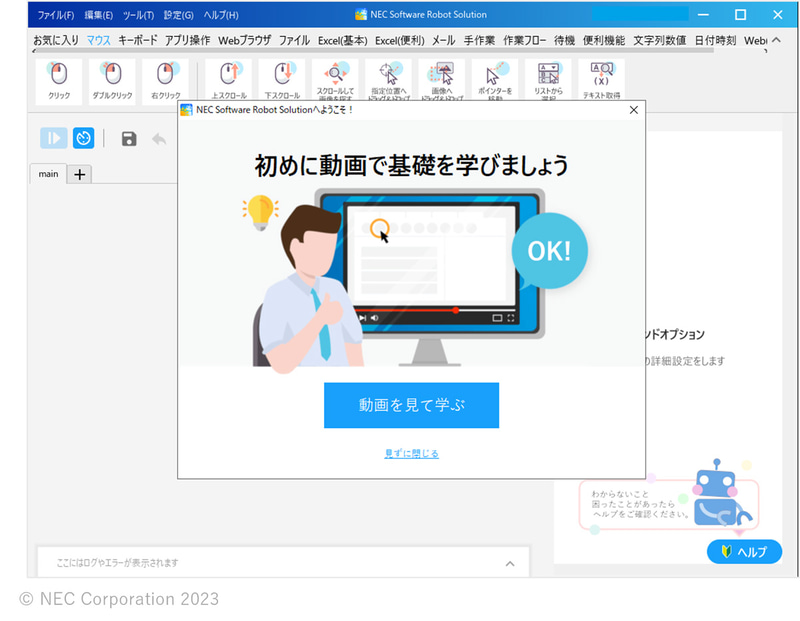Click the video illustration in welcome dialog
The width and height of the screenshot is (800, 621).
(414, 279)
